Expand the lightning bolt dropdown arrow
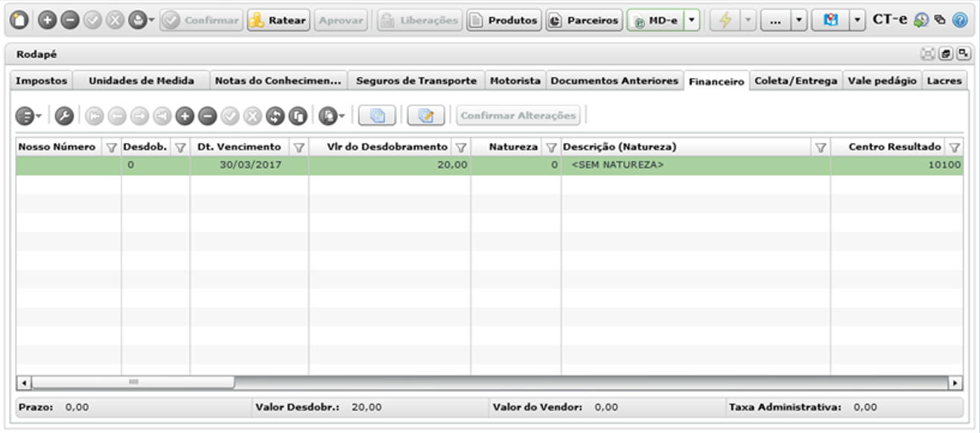The height and width of the screenshot is (433, 980). point(748,21)
